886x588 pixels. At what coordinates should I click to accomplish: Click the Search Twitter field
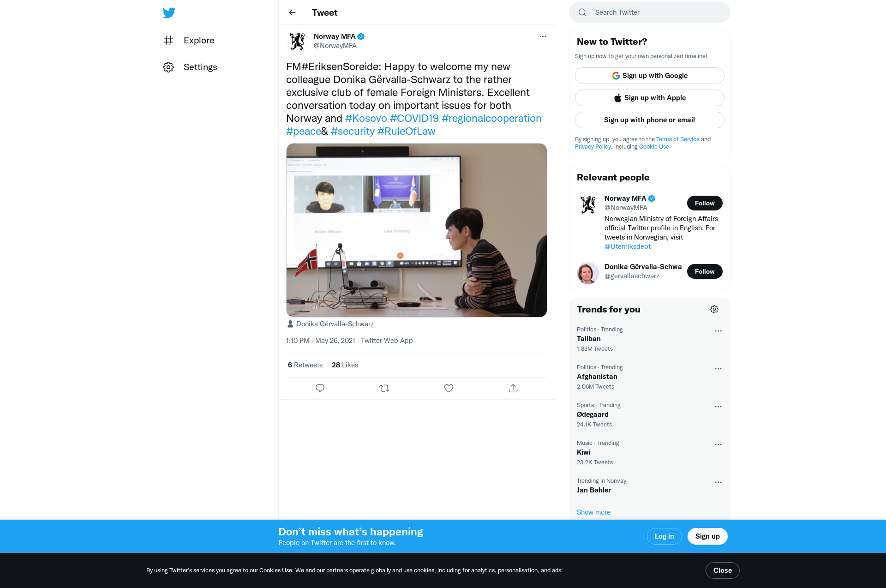650,12
